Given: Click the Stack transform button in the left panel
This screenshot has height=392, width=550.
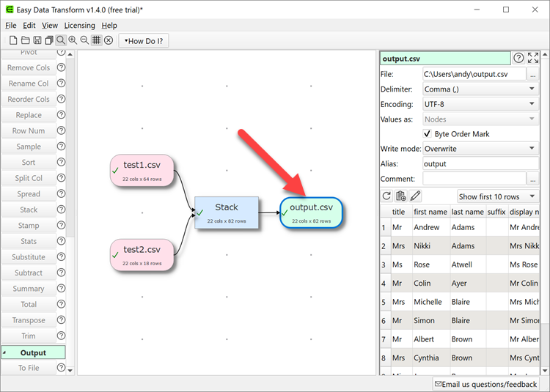Looking at the screenshot, I should (29, 210).
